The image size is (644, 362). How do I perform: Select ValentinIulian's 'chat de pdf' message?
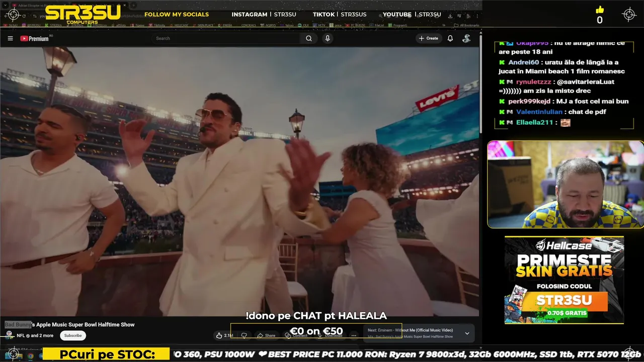click(553, 112)
